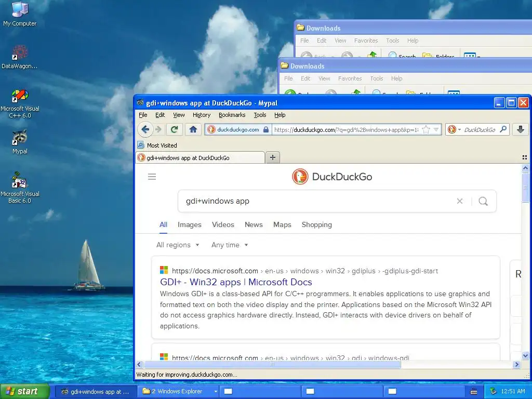Screen dimensions: 532x399
Task: Click the Most Visited bookmark icon
Action: pos(141,145)
